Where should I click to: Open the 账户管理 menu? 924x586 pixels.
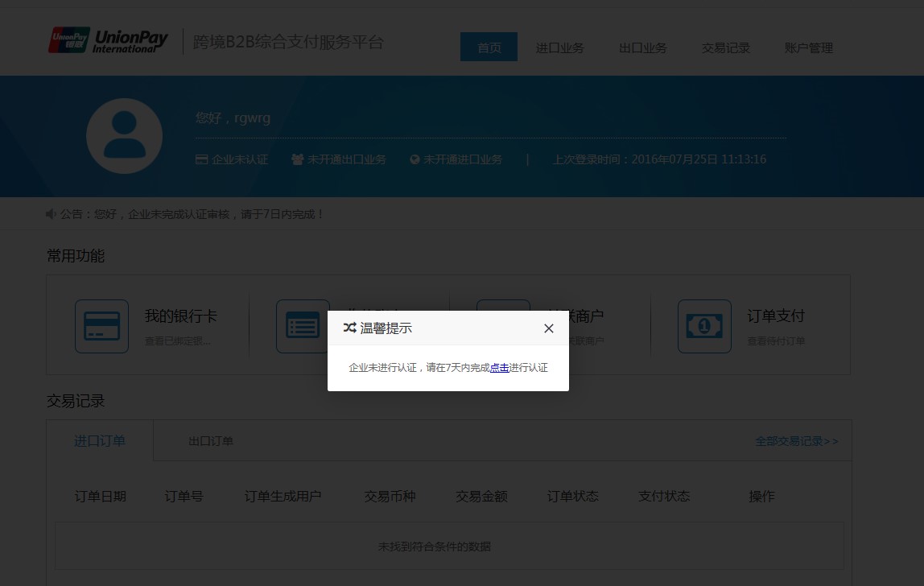click(x=808, y=47)
